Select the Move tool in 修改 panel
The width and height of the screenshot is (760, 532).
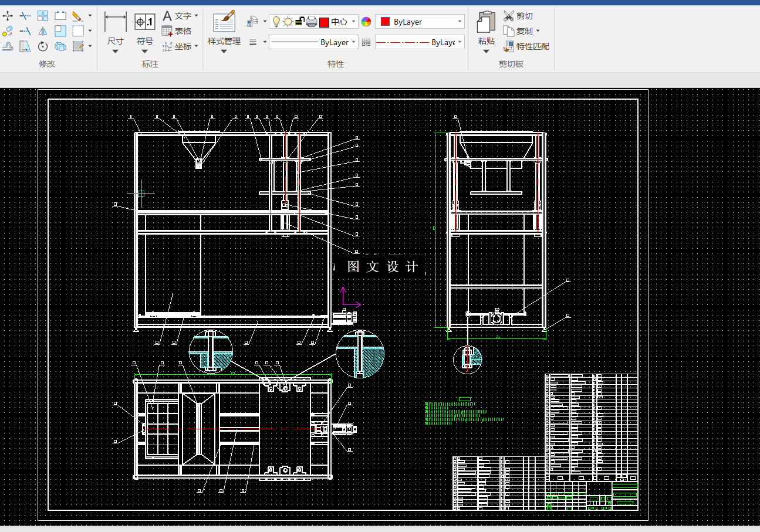(x=8, y=16)
